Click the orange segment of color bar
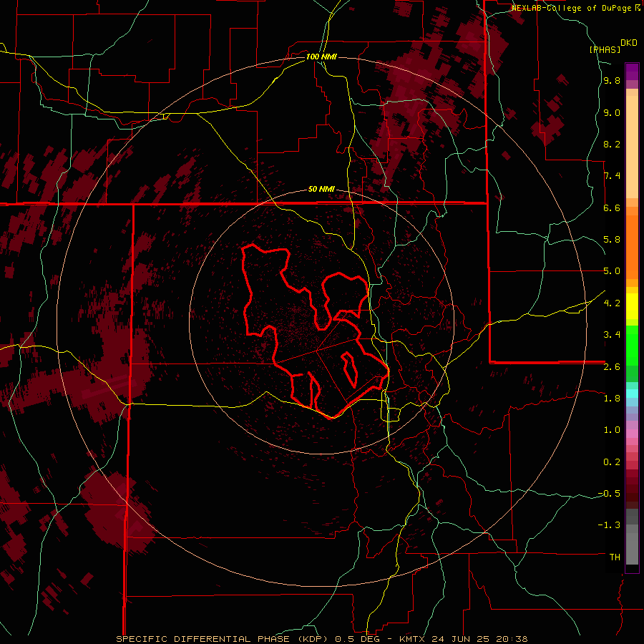 [x=632, y=248]
